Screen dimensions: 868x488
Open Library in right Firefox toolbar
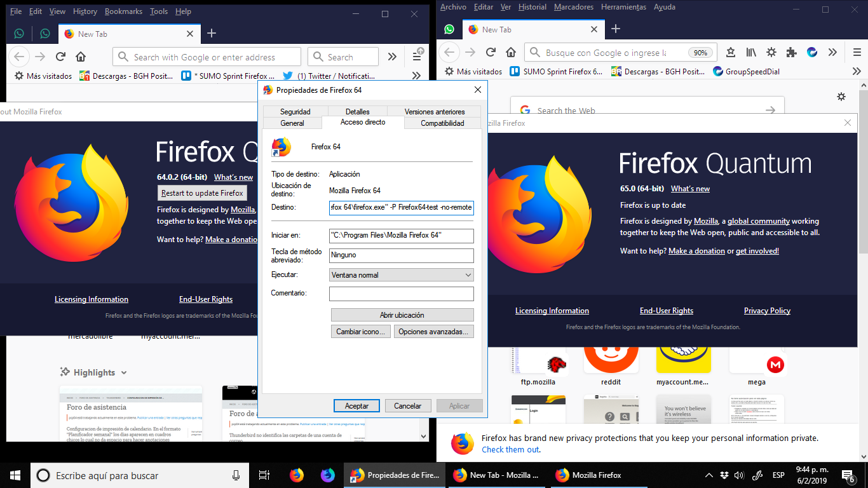751,52
